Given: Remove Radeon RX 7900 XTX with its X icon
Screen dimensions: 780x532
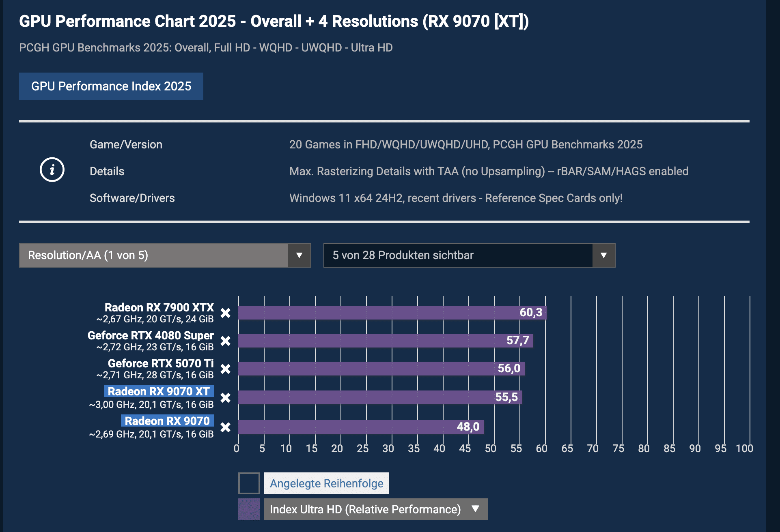Looking at the screenshot, I should 226,313.
